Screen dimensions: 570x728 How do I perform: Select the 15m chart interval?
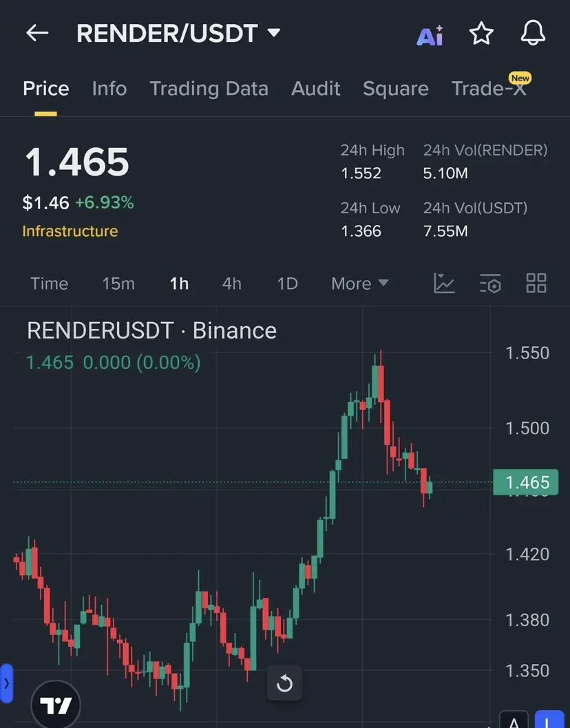(x=118, y=283)
